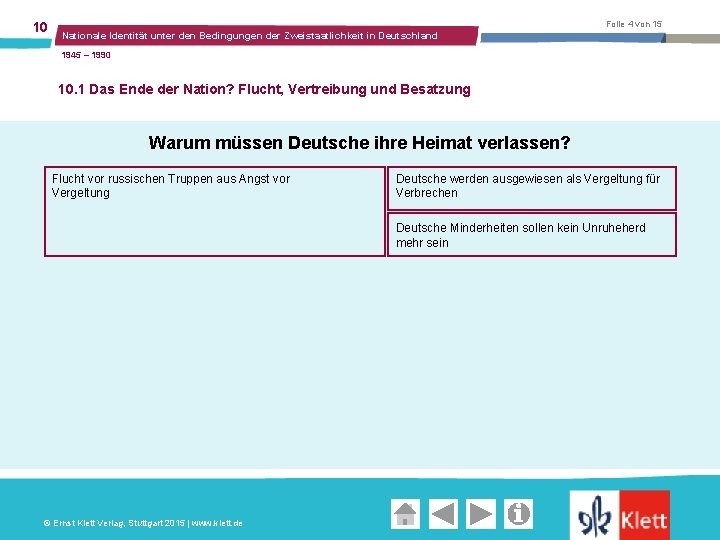Click section title '10.1 Das Ende der Nation?'
Screen dimensions: 720x540
click(146, 89)
